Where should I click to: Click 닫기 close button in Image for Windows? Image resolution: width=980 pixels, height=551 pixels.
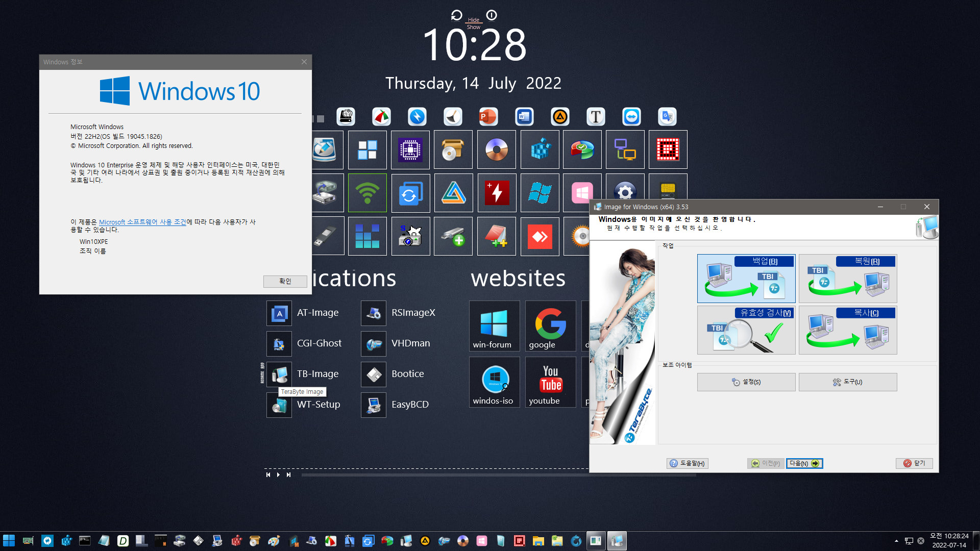(915, 463)
